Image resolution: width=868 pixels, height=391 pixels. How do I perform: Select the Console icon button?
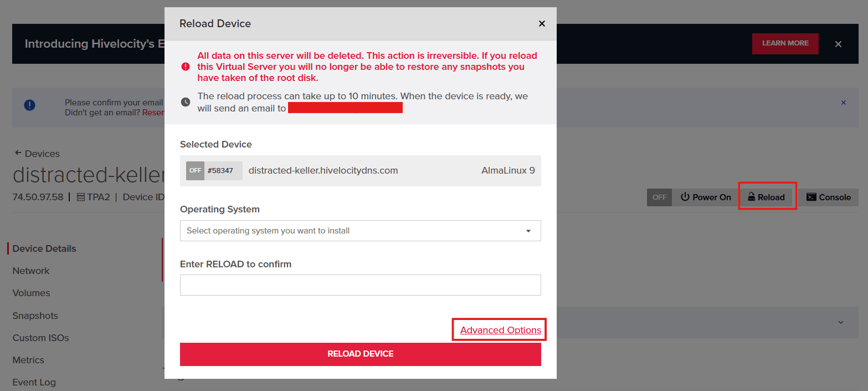(812, 197)
